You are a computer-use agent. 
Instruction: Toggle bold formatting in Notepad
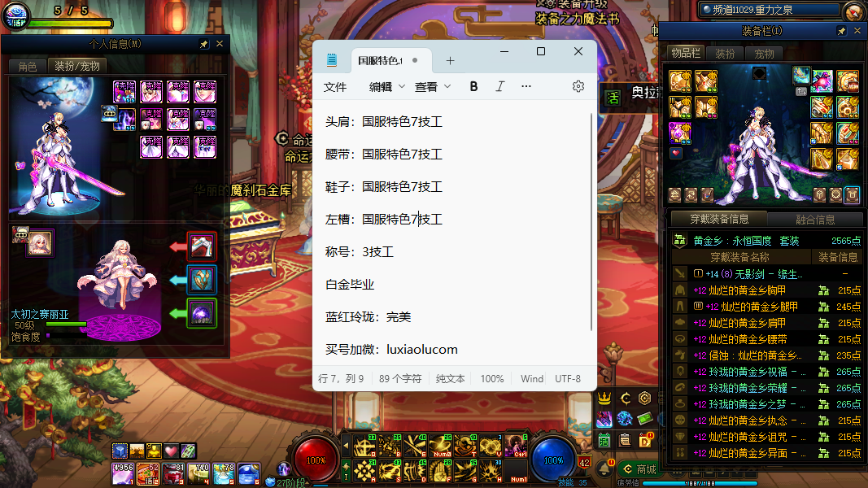click(473, 86)
